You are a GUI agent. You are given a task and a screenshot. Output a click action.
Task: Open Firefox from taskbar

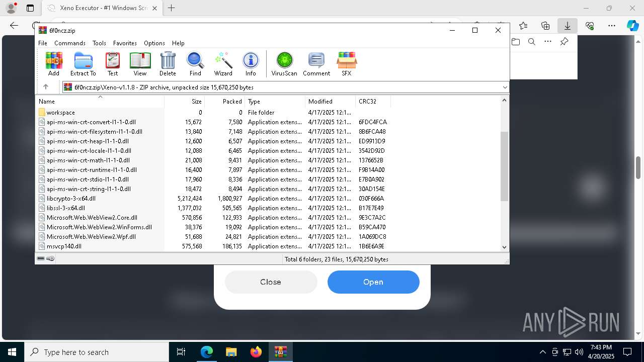[x=256, y=352]
